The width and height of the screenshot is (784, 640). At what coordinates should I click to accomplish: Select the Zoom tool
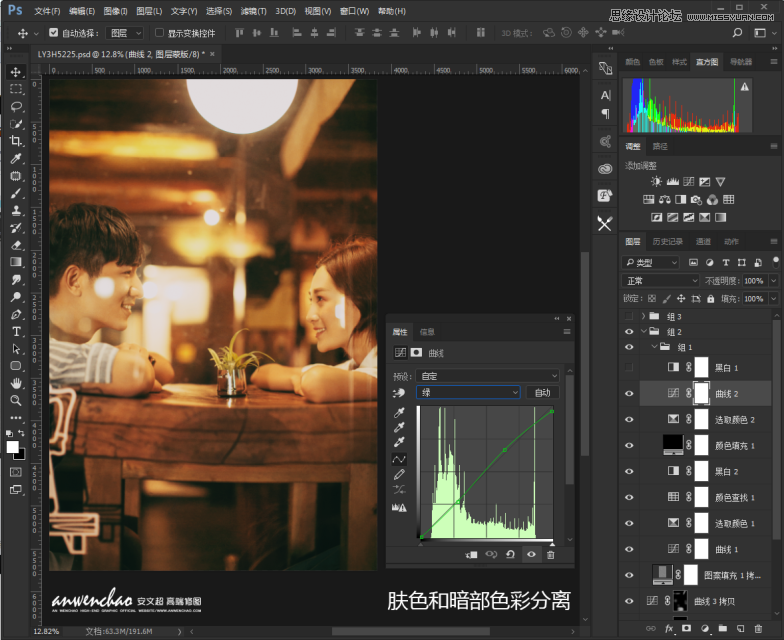point(16,400)
